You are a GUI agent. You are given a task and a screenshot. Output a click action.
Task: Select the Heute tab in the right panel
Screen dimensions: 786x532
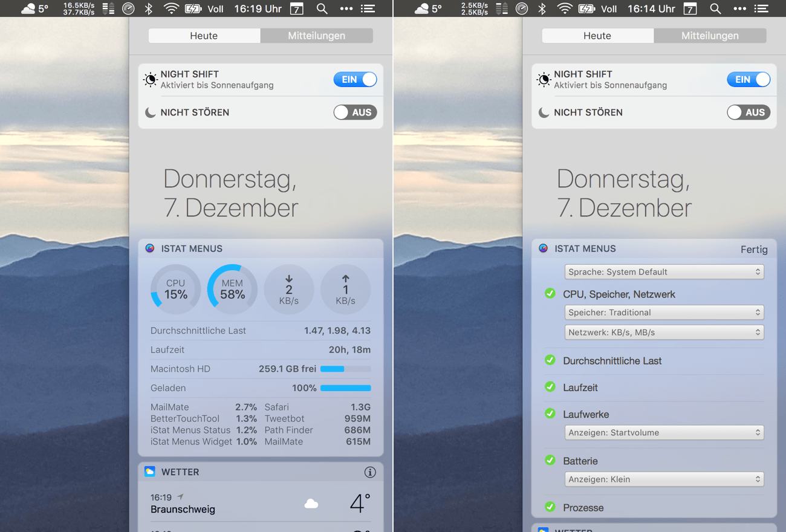tap(598, 36)
